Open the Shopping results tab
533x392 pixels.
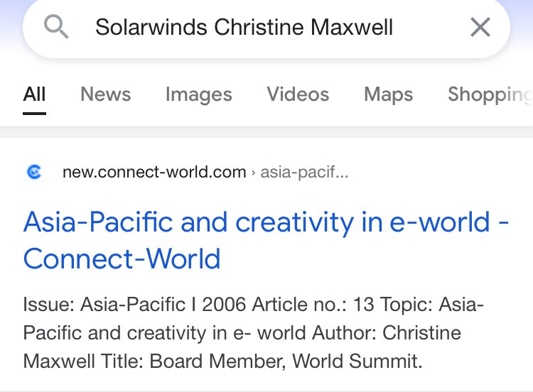pos(490,94)
